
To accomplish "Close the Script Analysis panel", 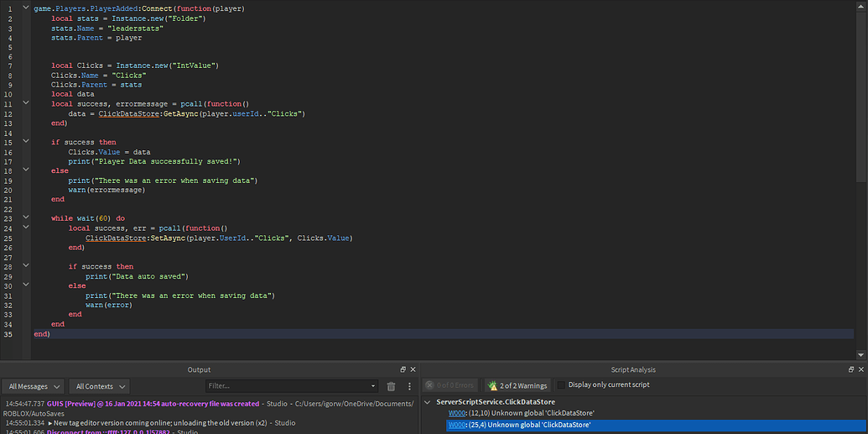I will click(860, 369).
